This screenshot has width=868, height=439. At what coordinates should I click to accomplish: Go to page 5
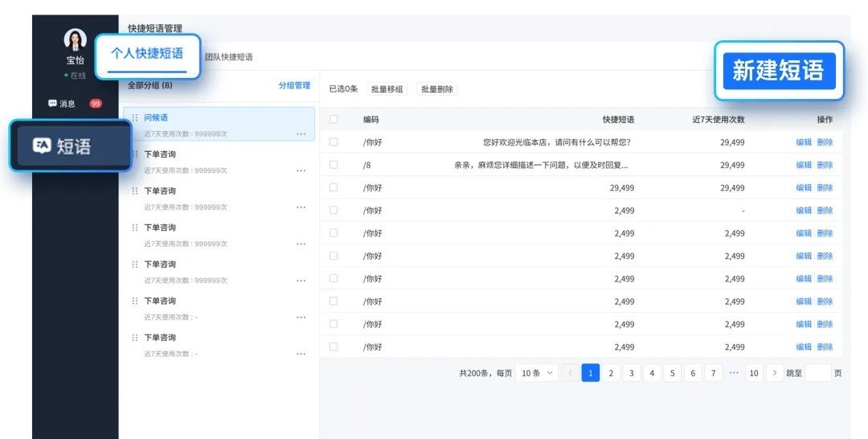[x=673, y=373]
